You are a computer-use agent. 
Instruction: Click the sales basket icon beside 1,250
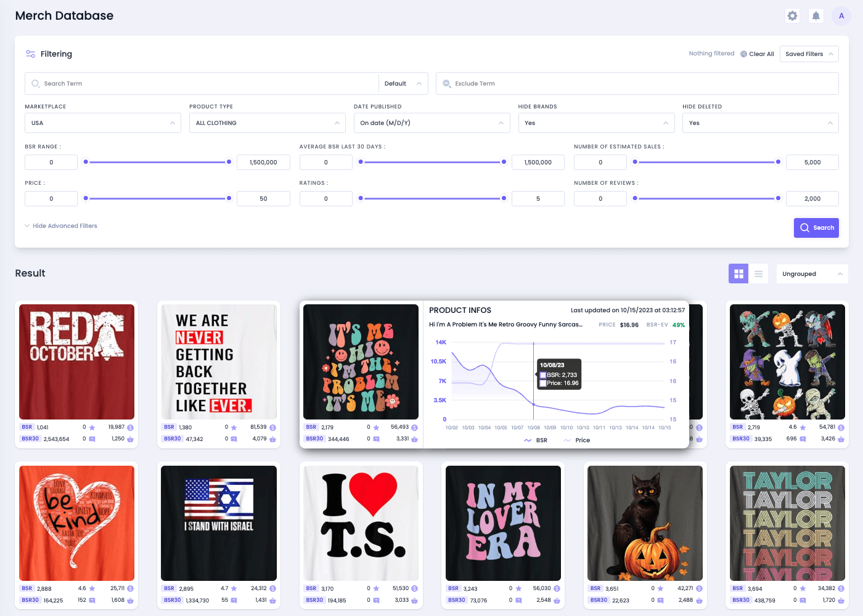131,439
